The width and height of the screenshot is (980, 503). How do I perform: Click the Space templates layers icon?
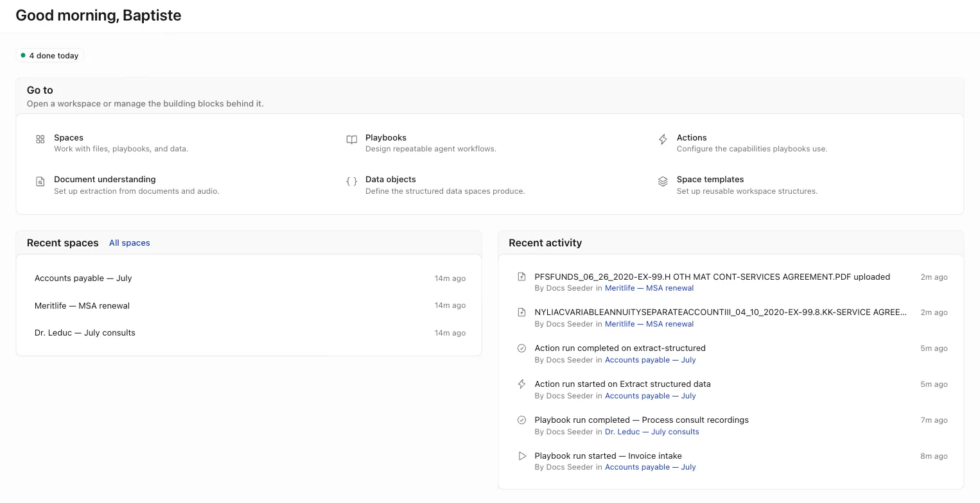[x=663, y=182]
